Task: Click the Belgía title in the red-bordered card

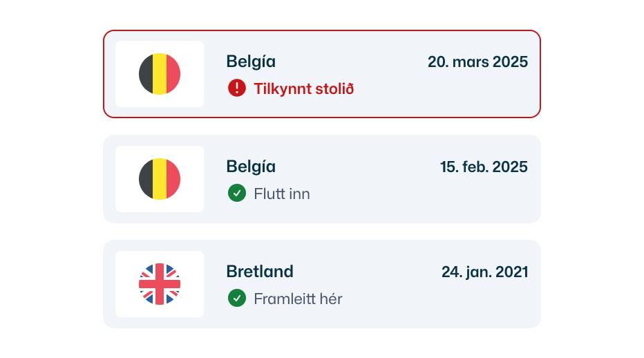Action: (251, 62)
